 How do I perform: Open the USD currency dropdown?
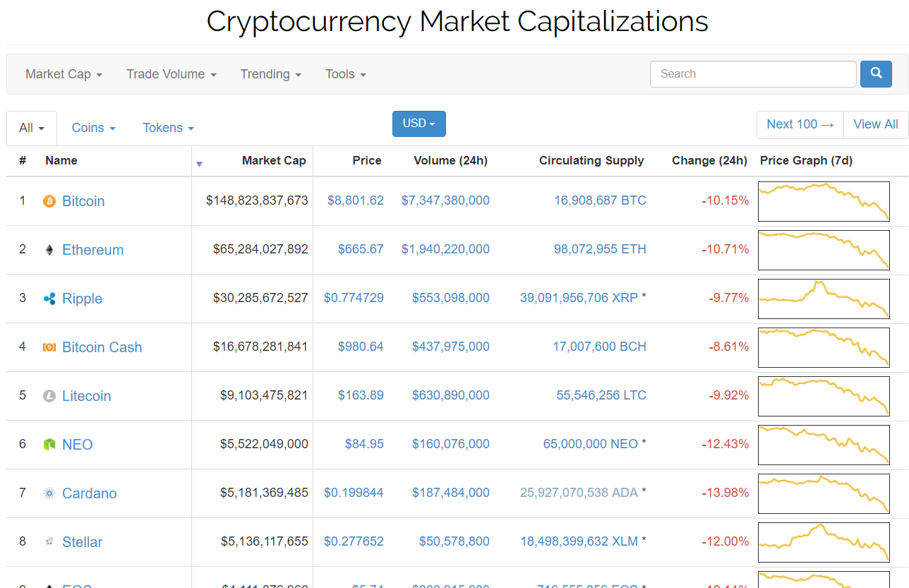(419, 124)
